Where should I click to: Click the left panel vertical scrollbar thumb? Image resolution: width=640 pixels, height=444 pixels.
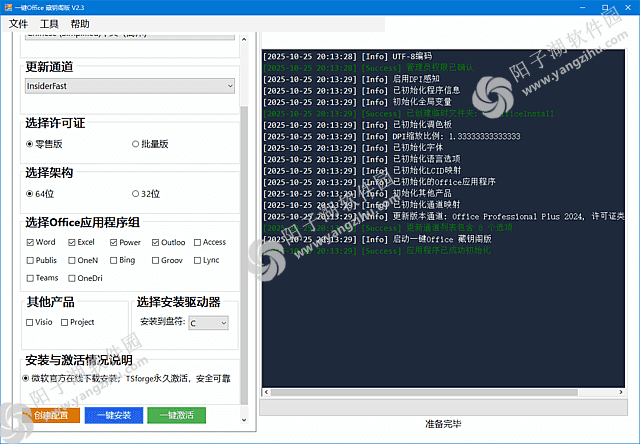click(x=244, y=255)
